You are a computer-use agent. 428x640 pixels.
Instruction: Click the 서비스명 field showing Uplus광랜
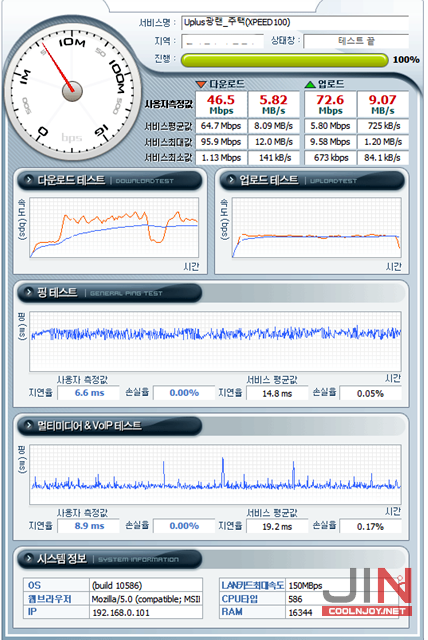pyautogui.click(x=295, y=23)
